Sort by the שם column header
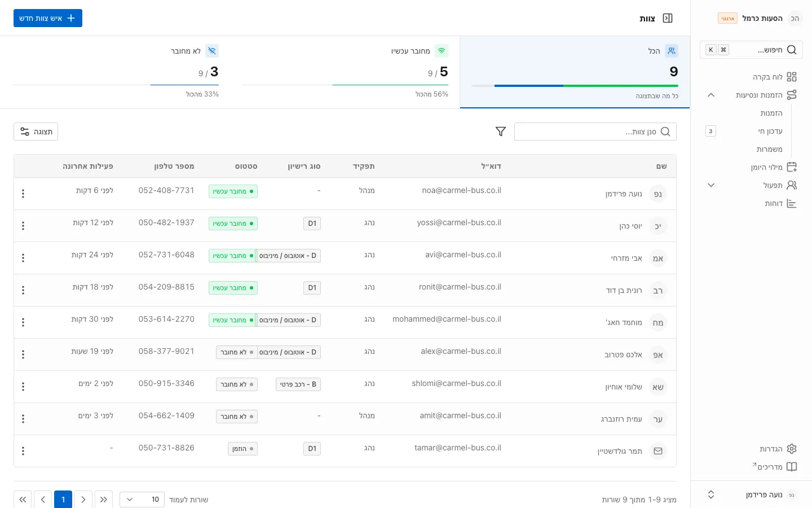Image resolution: width=812 pixels, height=508 pixels. tap(661, 167)
